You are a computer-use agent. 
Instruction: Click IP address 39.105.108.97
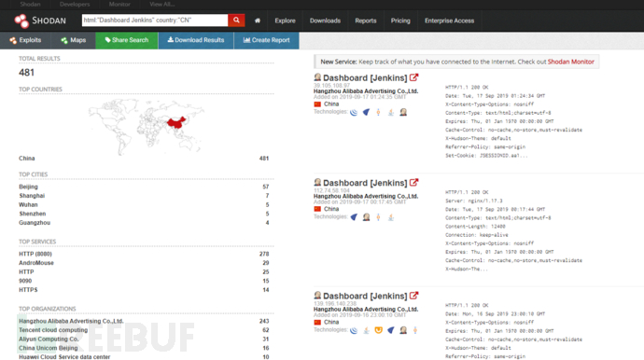pos(332,86)
